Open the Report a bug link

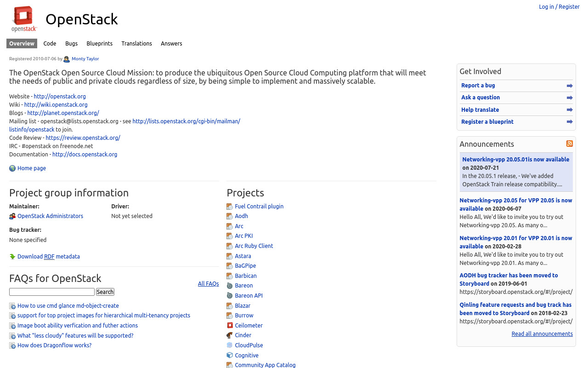(478, 86)
